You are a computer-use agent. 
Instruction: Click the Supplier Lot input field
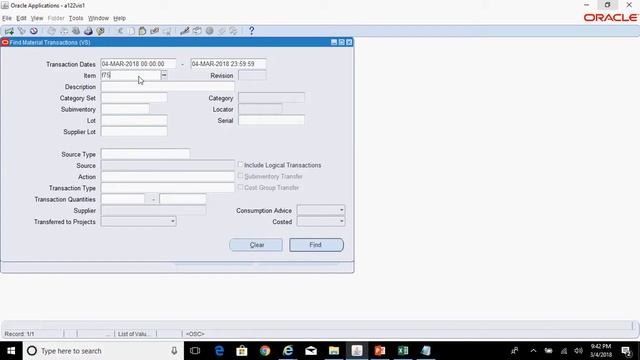point(134,131)
